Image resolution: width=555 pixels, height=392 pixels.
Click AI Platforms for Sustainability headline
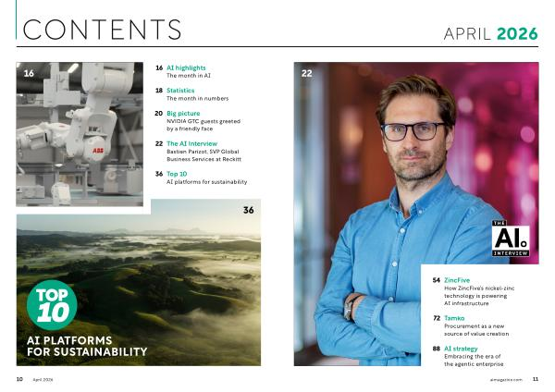[87, 346]
